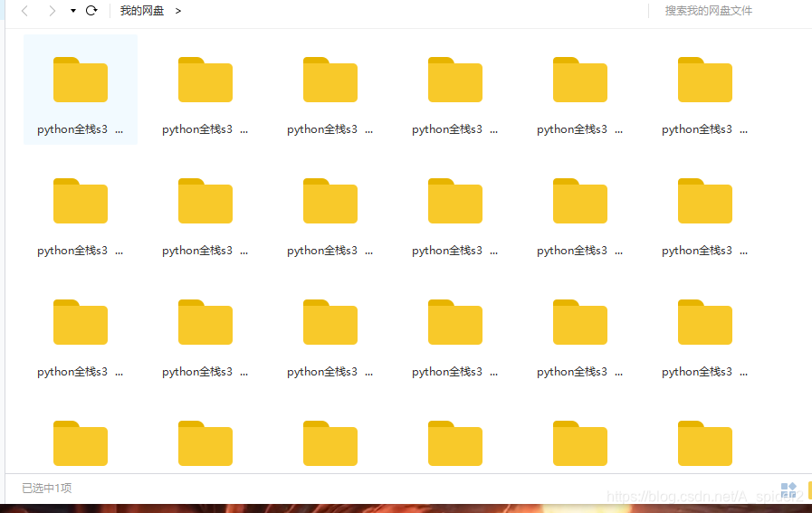812x513 pixels.
Task: Open the navigation history dropdown arrow
Action: coord(73,11)
